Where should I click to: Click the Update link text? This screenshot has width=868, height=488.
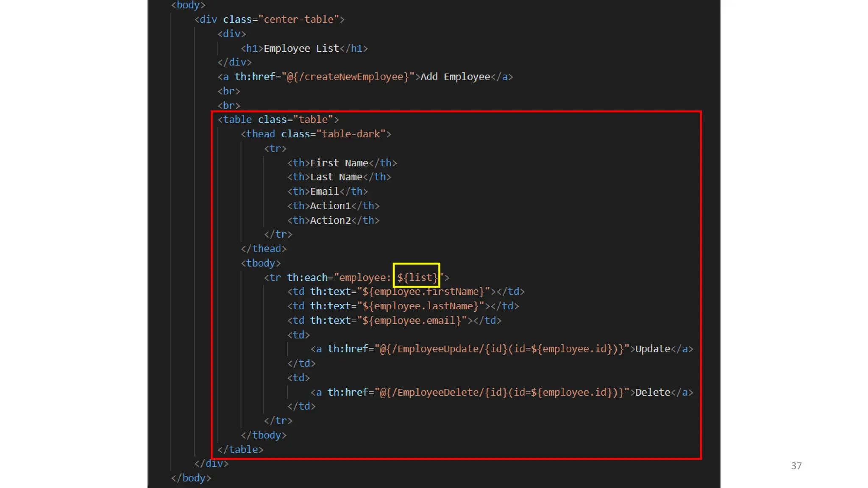tap(652, 349)
